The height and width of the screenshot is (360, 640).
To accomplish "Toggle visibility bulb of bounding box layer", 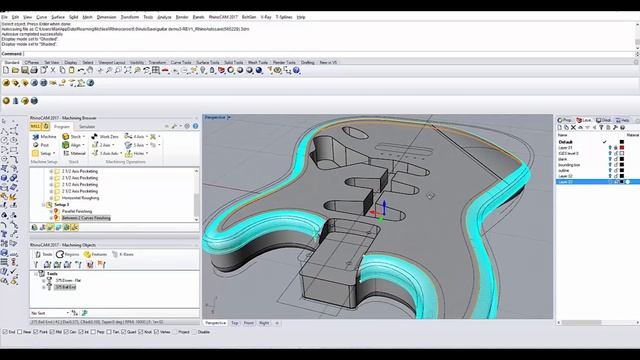I will coord(610,165).
